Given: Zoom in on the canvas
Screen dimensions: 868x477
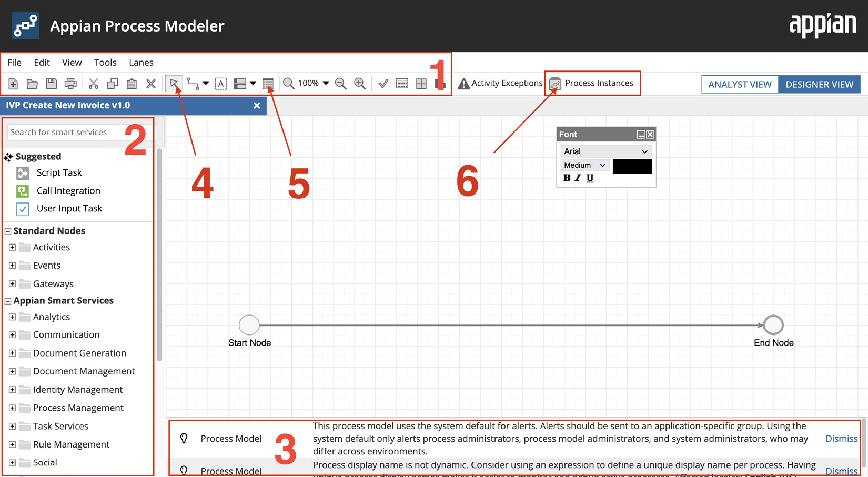Looking at the screenshot, I should (x=360, y=84).
